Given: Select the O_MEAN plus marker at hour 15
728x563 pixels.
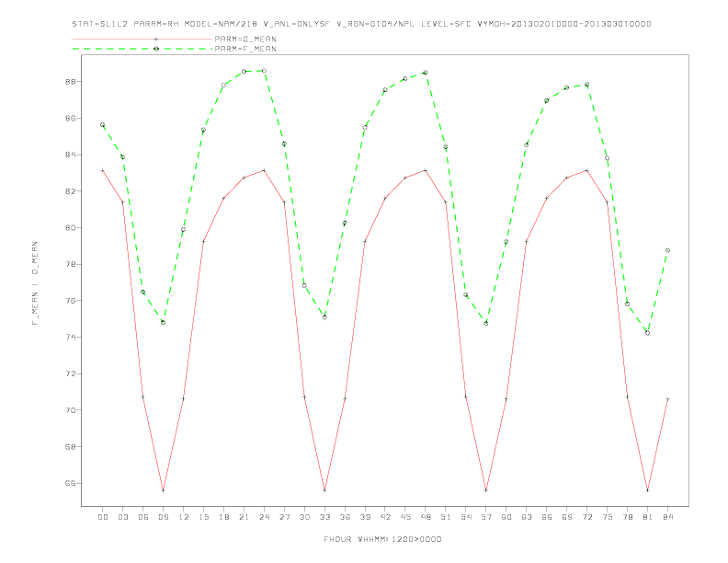Looking at the screenshot, I should tap(203, 242).
